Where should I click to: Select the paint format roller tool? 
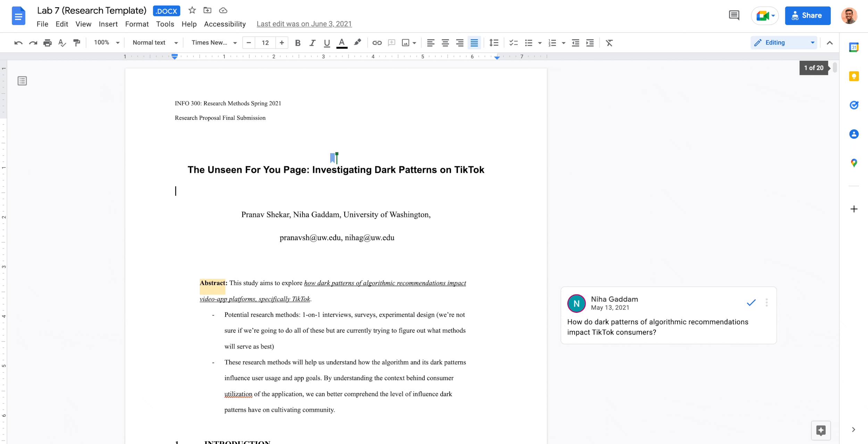(x=77, y=43)
